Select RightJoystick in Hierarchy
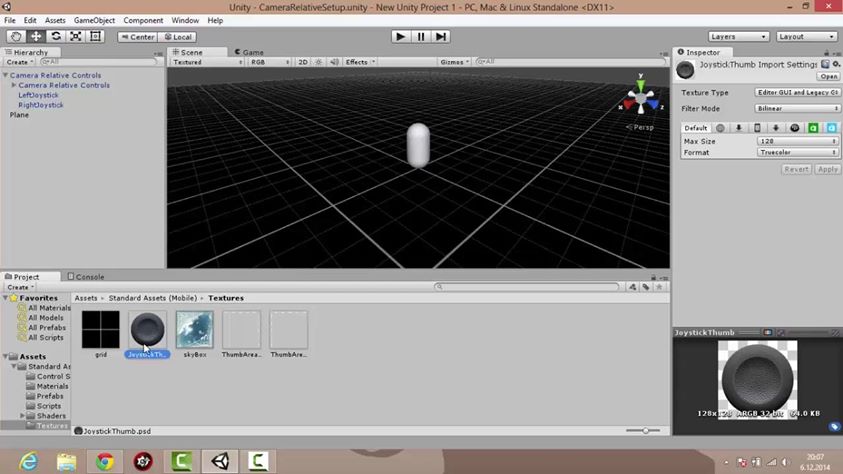Screen dimensions: 843x474 tap(41, 105)
